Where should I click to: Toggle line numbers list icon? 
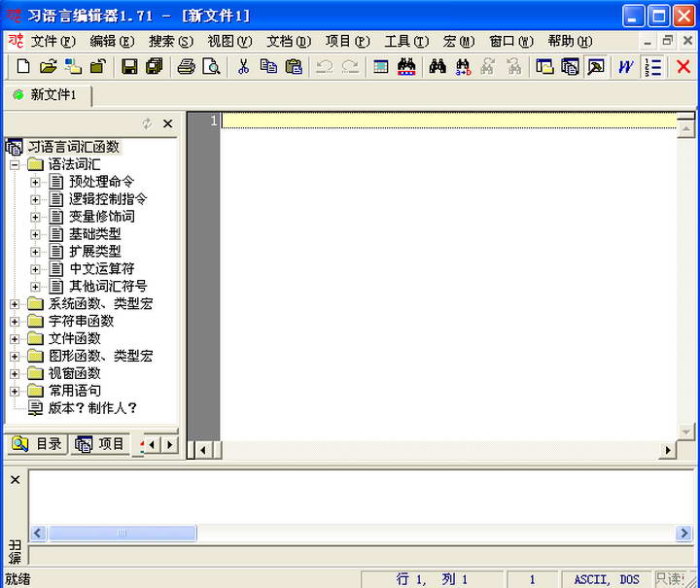(x=653, y=67)
